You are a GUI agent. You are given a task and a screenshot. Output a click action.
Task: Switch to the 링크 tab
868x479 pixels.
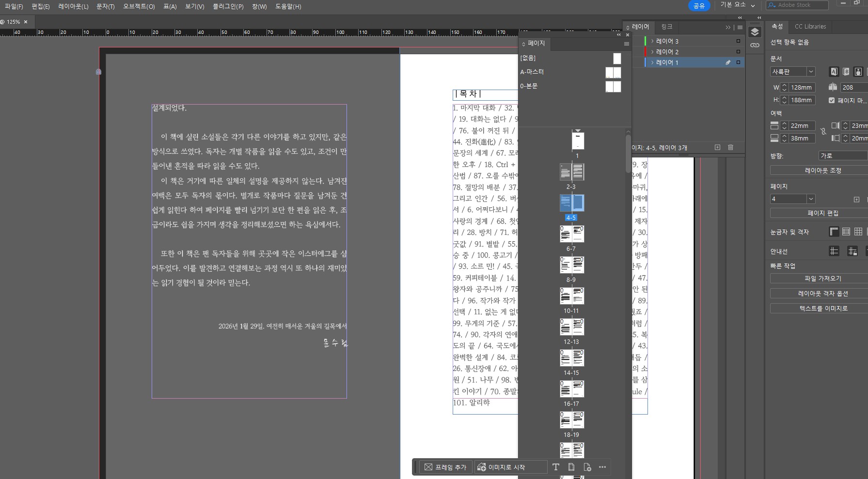[666, 27]
